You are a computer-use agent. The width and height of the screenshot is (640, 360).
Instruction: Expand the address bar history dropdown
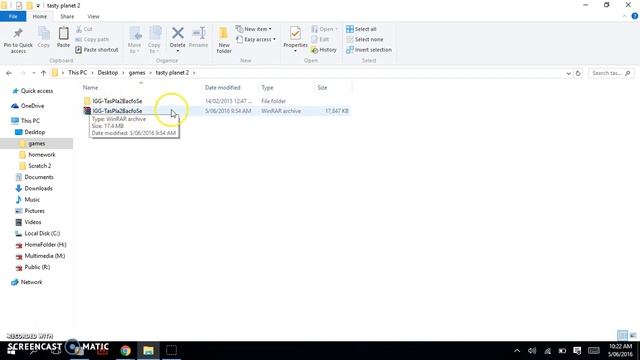click(x=569, y=73)
